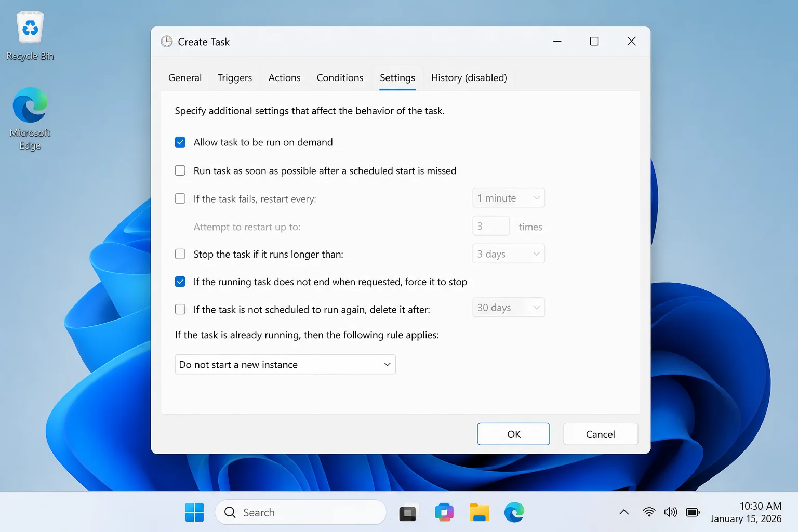
Task: Open File Explorer from the taskbar
Action: [479, 512]
